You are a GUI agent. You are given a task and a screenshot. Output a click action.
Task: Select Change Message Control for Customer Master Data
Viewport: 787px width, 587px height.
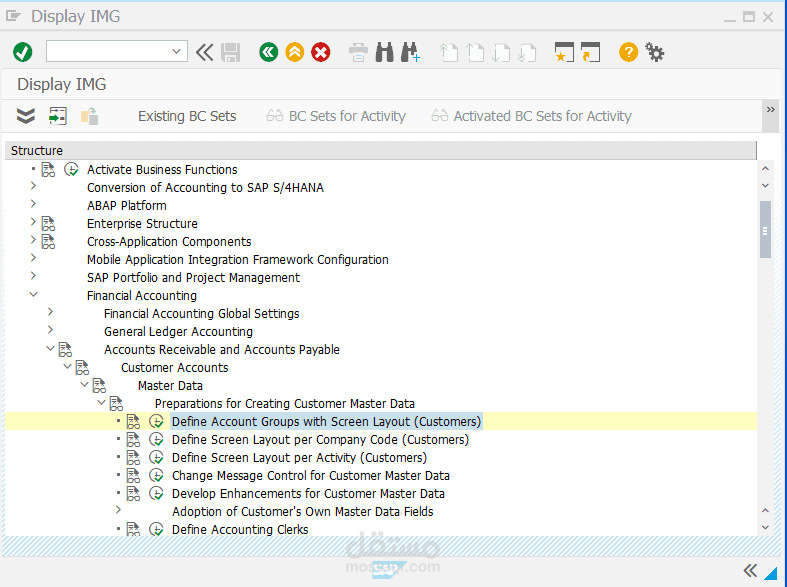click(311, 476)
